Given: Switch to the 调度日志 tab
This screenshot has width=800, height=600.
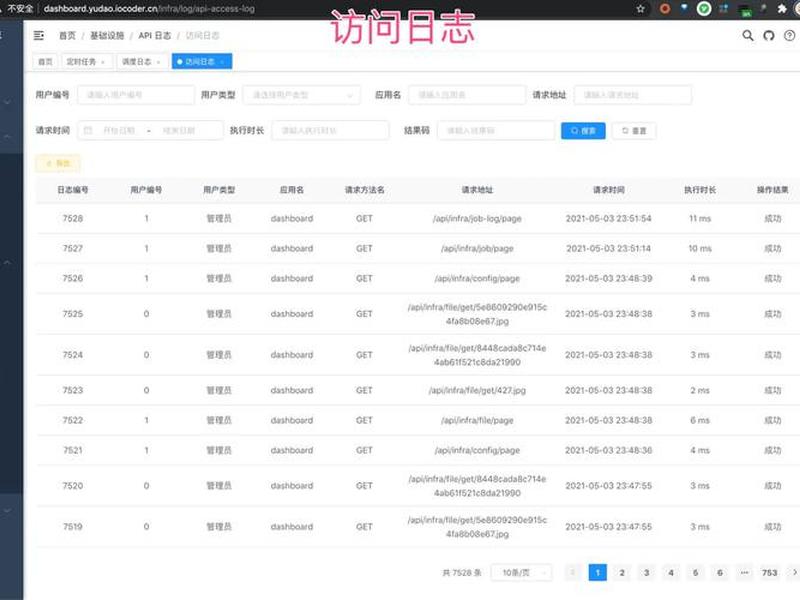Looking at the screenshot, I should click(136, 62).
